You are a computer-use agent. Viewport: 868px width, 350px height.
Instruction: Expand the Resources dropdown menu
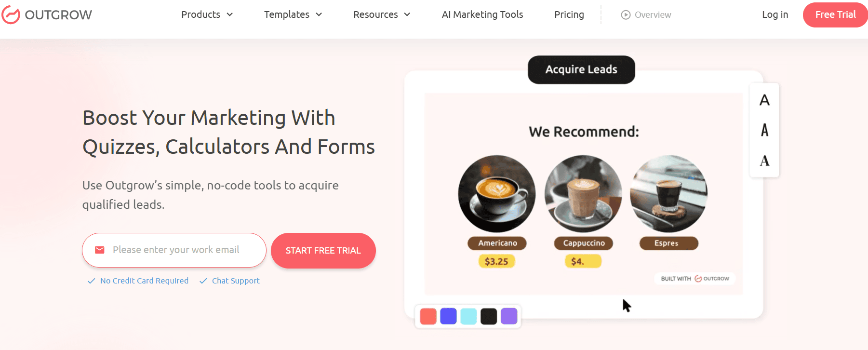[382, 14]
